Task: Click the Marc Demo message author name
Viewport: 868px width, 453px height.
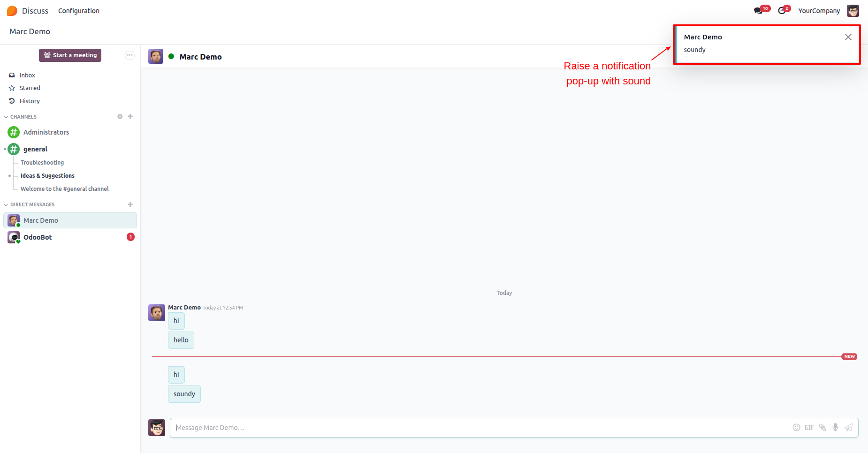Action: [184, 308]
